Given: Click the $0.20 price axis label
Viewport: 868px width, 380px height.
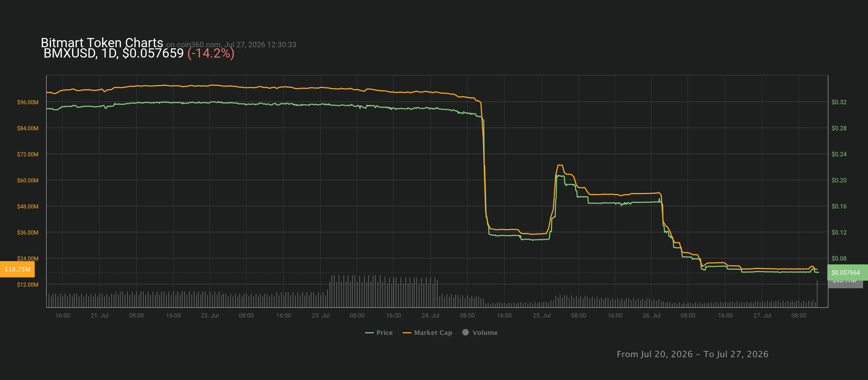Looking at the screenshot, I should (x=839, y=180).
